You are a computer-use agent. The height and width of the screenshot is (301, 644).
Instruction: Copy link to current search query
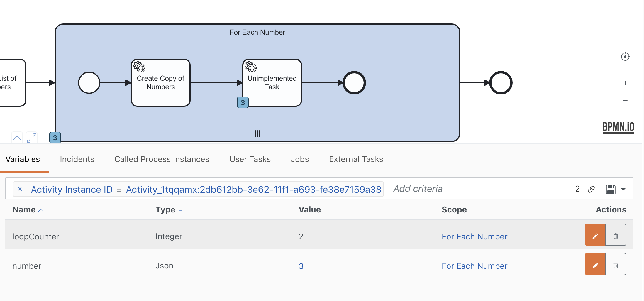591,189
